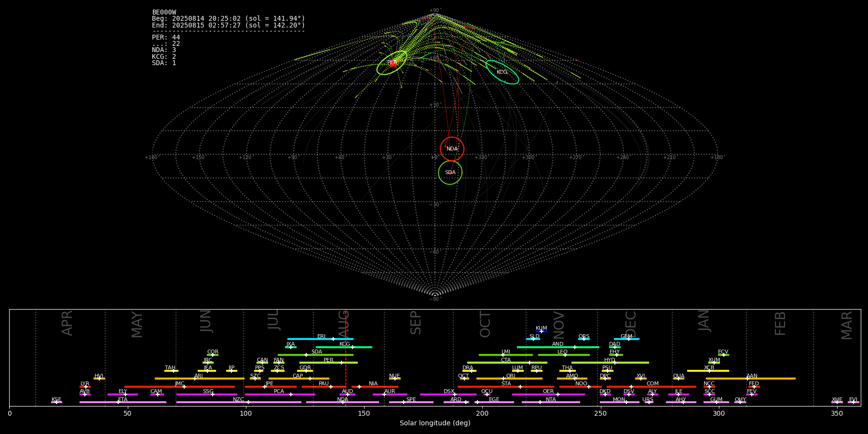Click the HYD light-green bar
Screen dimensions: 868x434
[x=610, y=363]
